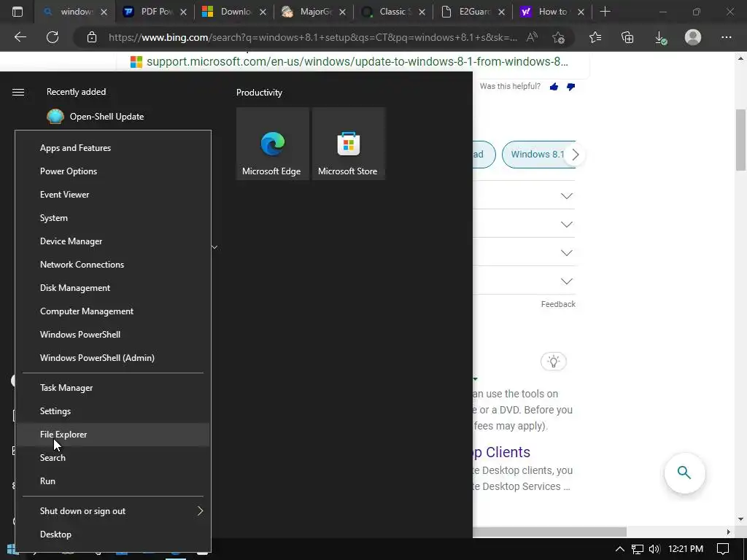Select the Windows 8.1 suggestion chip
Viewport: 747px width, 560px height.
pyautogui.click(x=537, y=155)
